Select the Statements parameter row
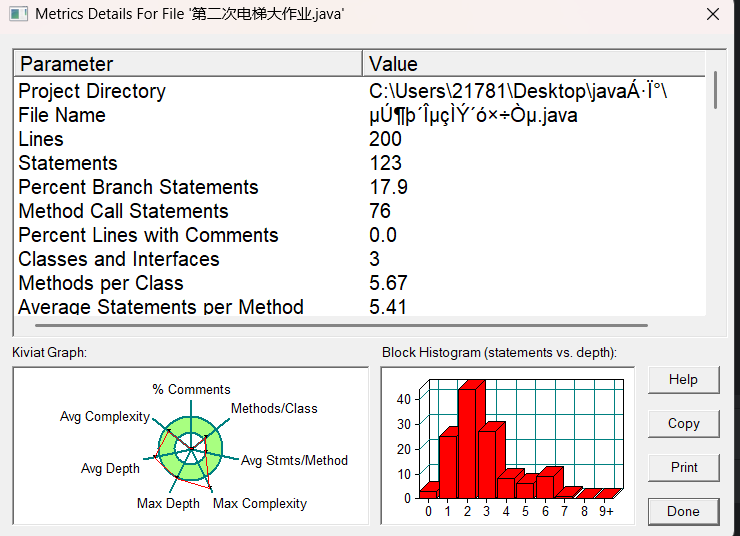The height and width of the screenshot is (536, 740). click(x=361, y=163)
